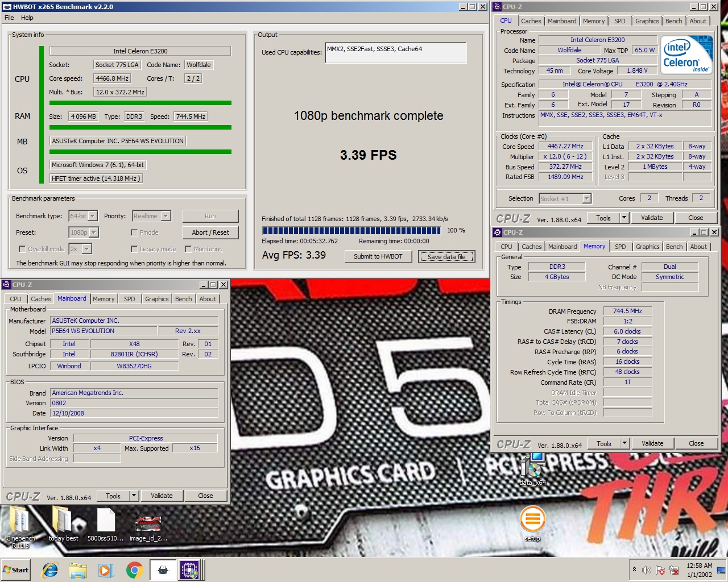Screen dimensions: 728x582
Task: Open the 'today best' desktop folder
Action: click(63, 524)
